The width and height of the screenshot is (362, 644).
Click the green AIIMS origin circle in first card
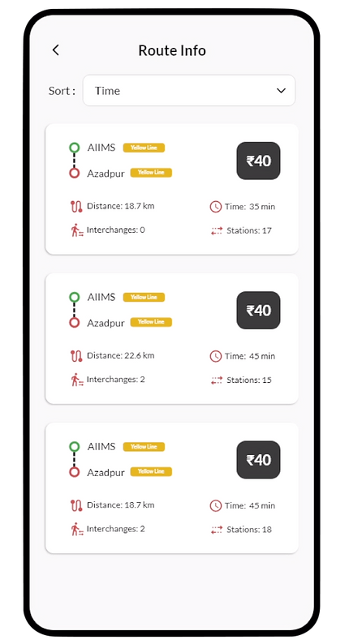(x=75, y=148)
